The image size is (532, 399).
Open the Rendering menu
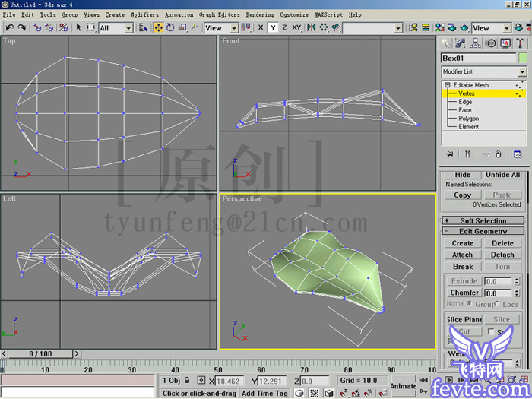[260, 14]
